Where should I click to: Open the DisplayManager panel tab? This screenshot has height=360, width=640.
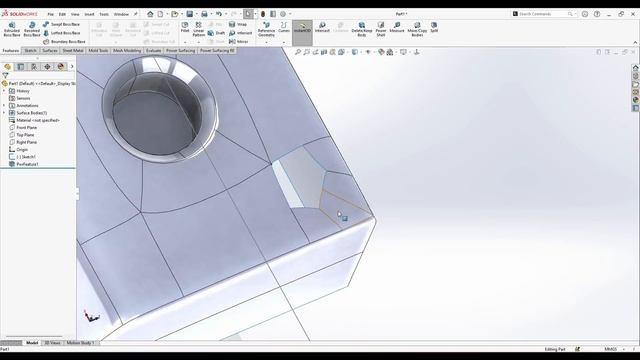tap(61, 67)
